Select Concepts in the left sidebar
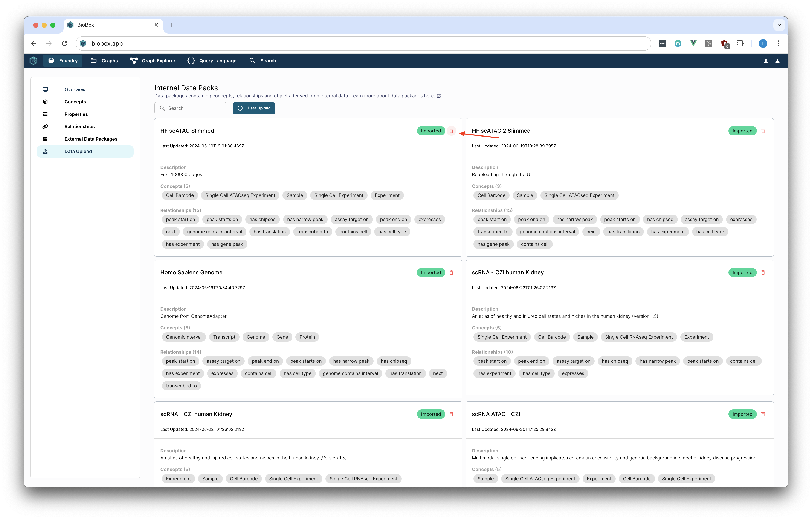The width and height of the screenshot is (812, 519). [75, 102]
